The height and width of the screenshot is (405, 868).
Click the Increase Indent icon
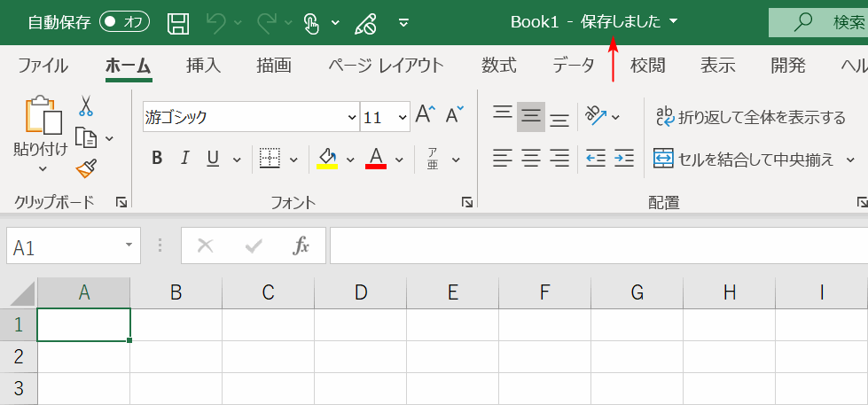(624, 159)
